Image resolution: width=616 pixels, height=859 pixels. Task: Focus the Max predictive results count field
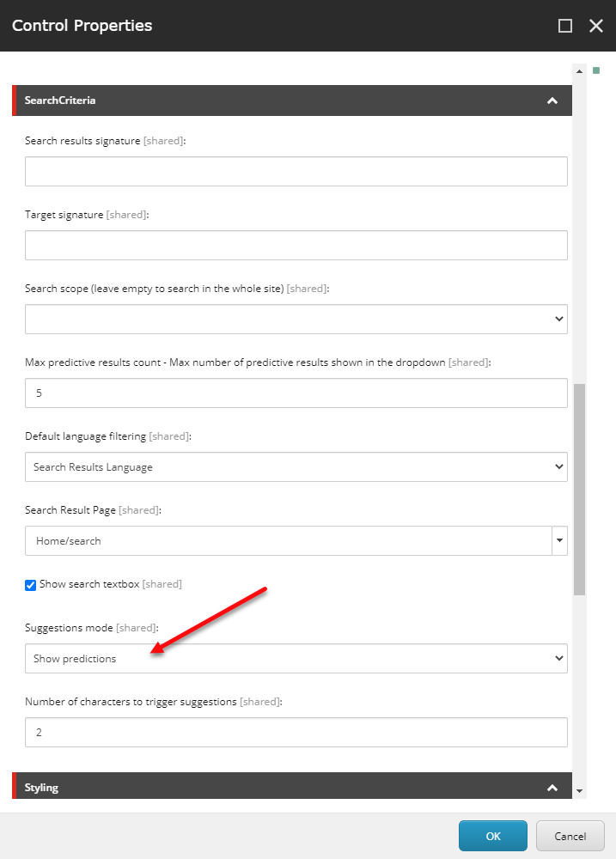click(296, 393)
